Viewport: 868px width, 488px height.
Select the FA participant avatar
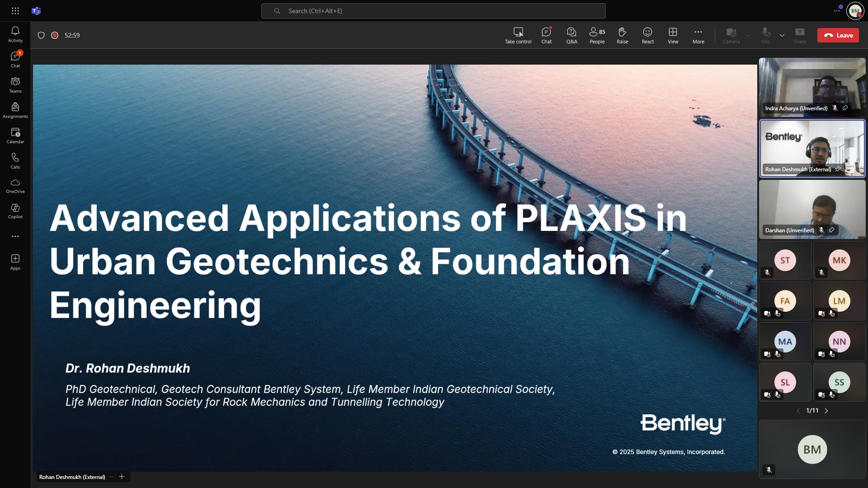pos(785,301)
